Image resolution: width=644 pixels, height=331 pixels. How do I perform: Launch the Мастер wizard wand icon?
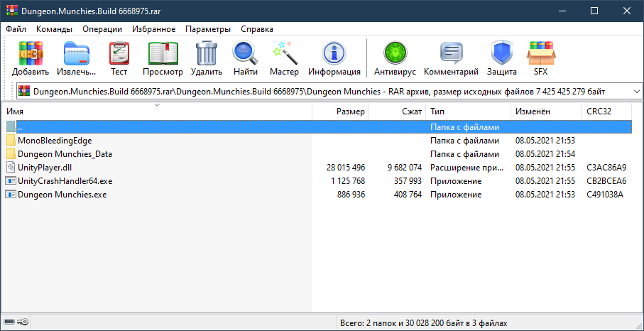285,53
